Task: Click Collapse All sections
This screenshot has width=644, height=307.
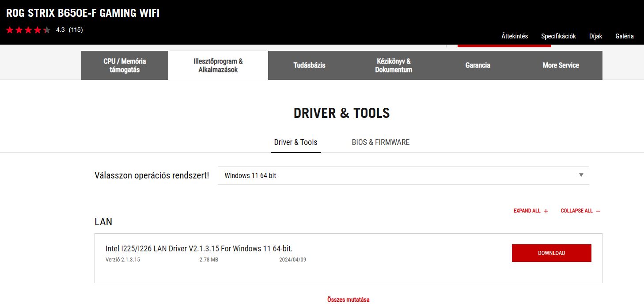Action: pos(580,211)
